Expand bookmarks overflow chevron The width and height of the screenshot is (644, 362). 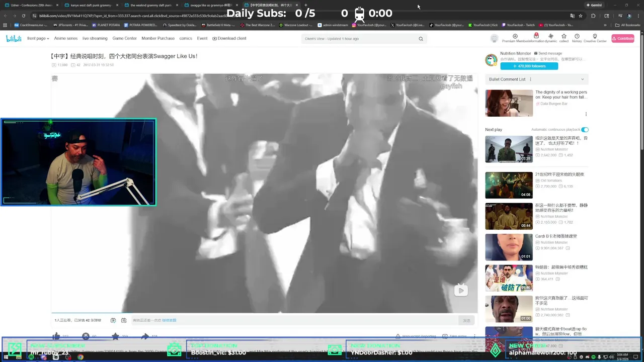[x=605, y=25]
